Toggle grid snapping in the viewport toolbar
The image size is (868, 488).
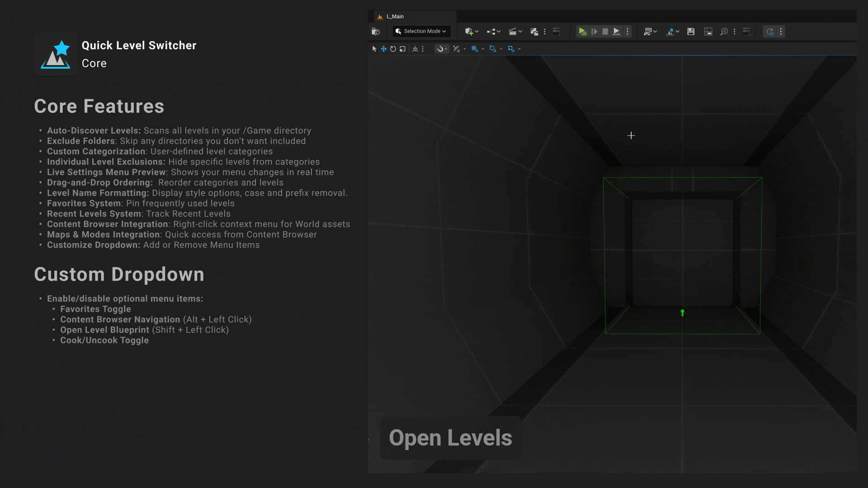474,49
